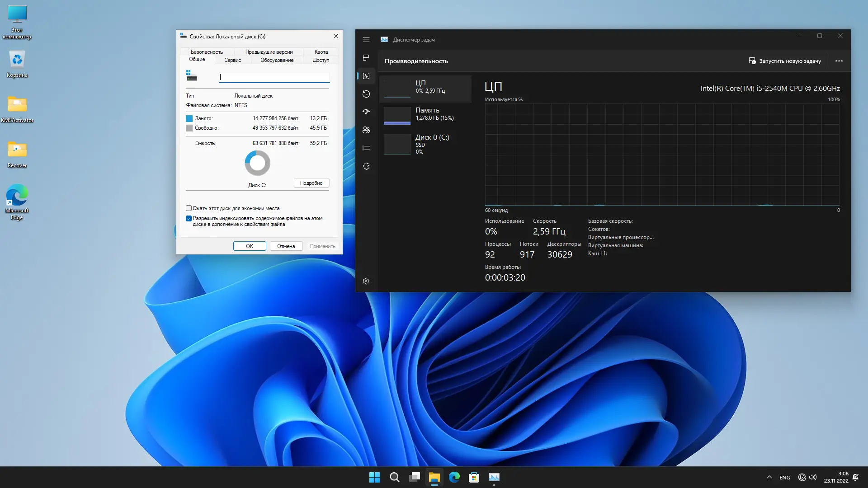Viewport: 868px width, 488px height.
Task: Open the Startup apps view
Action: (366, 112)
